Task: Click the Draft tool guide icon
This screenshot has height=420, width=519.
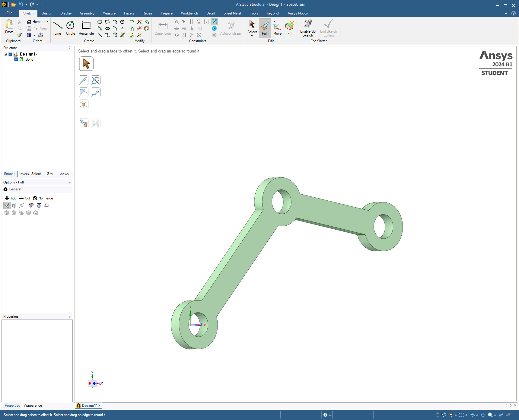Action: 84,92
